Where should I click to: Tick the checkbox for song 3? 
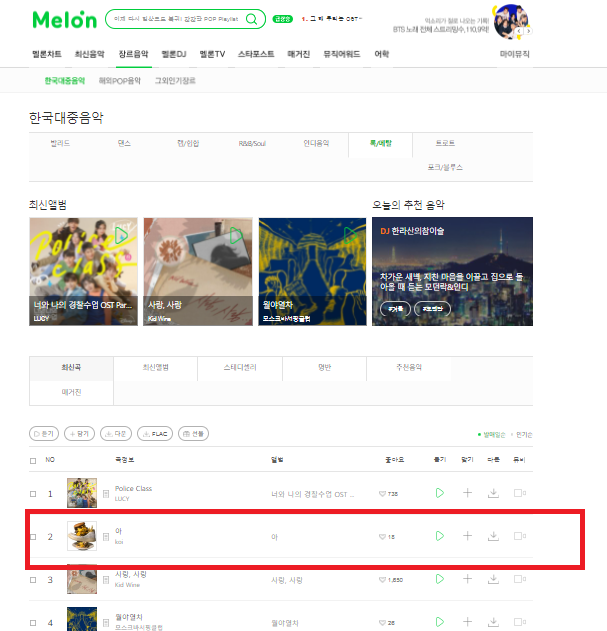click(x=33, y=580)
